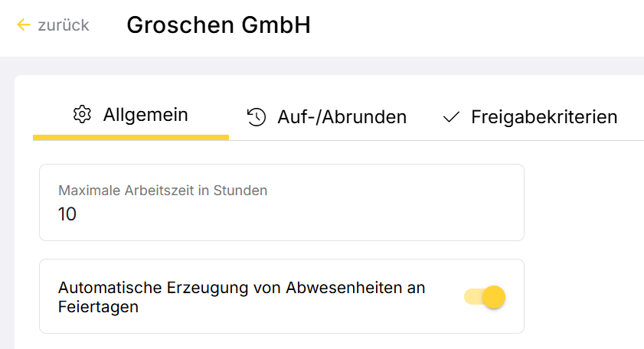Switch to the Auf-/Abrunden tab
The height and width of the screenshot is (349, 644).
[342, 117]
